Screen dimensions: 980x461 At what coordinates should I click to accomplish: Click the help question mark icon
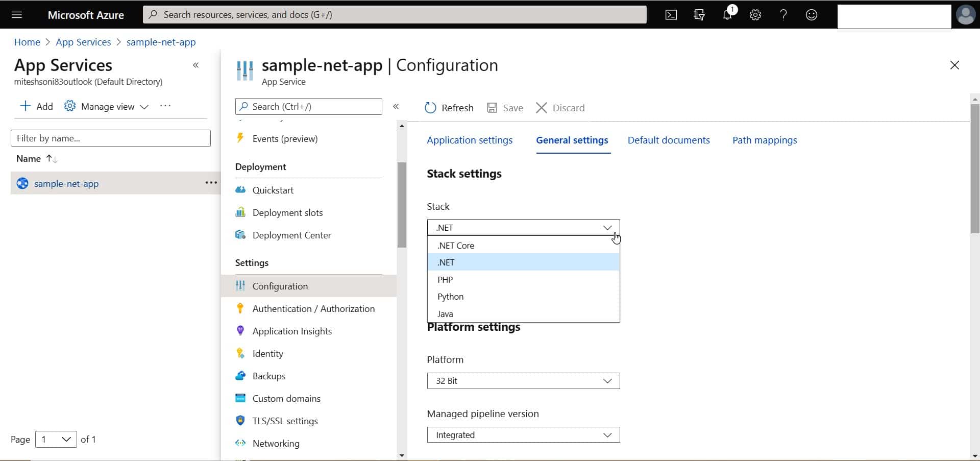click(x=783, y=15)
